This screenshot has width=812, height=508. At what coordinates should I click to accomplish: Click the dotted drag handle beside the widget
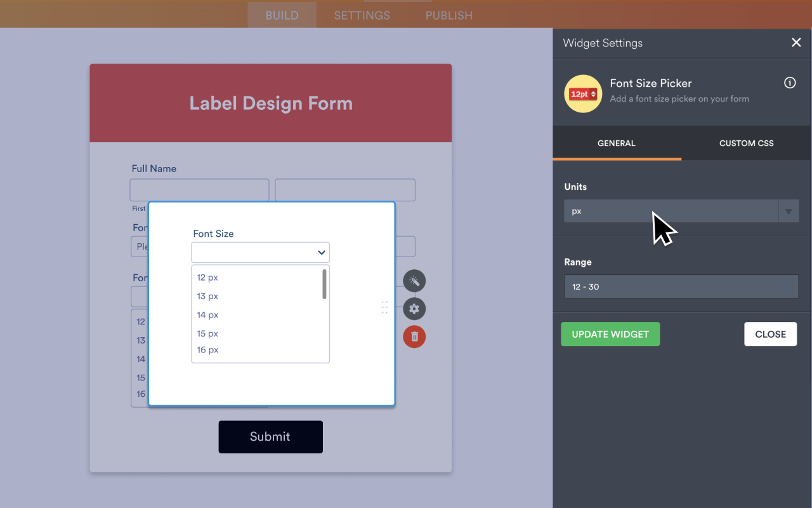pos(384,307)
